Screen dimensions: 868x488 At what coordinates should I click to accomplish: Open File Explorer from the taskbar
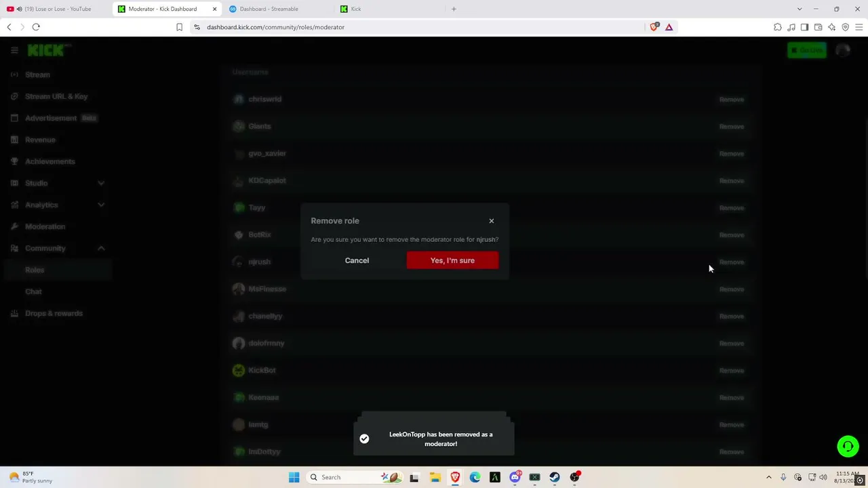click(x=435, y=477)
